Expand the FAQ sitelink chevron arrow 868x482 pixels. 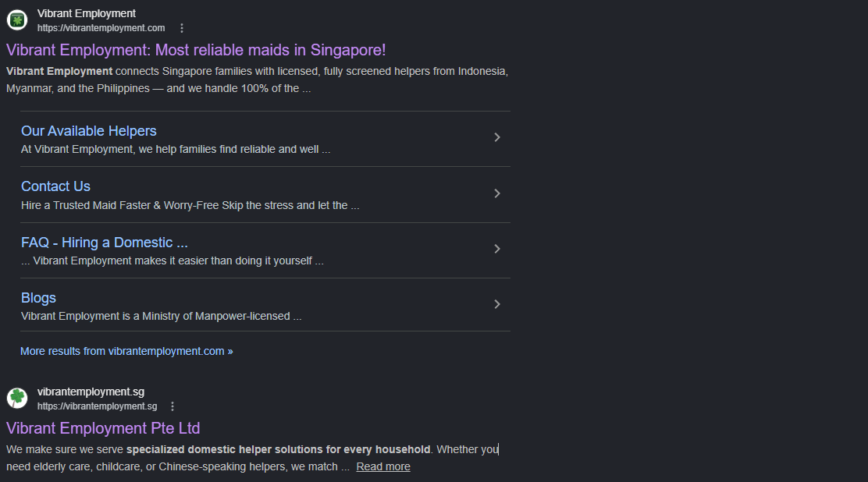tap(497, 249)
